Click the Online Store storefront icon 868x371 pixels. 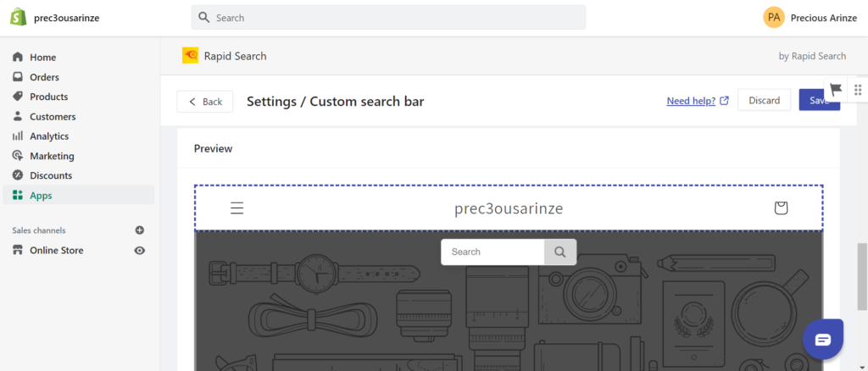18,251
